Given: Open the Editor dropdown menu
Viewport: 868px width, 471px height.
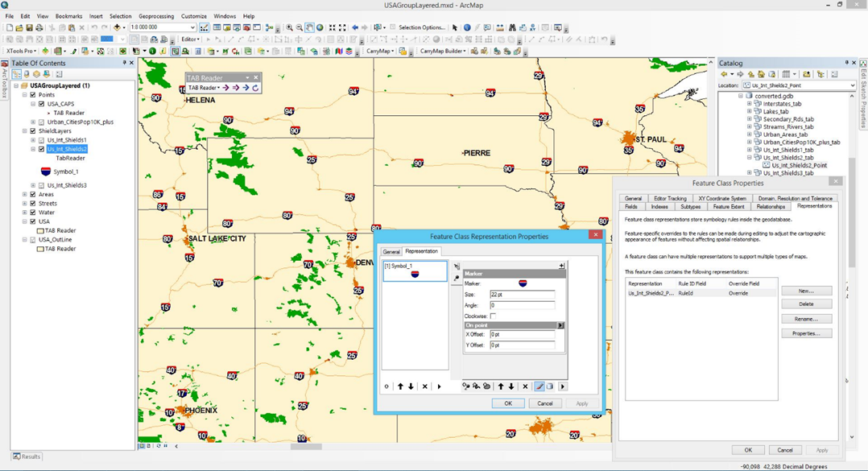Looking at the screenshot, I should pyautogui.click(x=190, y=39).
